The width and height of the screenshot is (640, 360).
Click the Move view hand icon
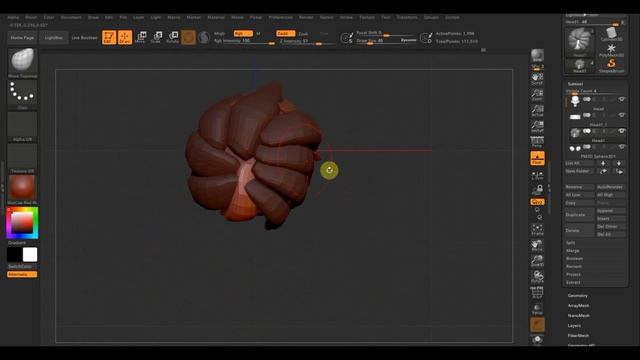(537, 246)
